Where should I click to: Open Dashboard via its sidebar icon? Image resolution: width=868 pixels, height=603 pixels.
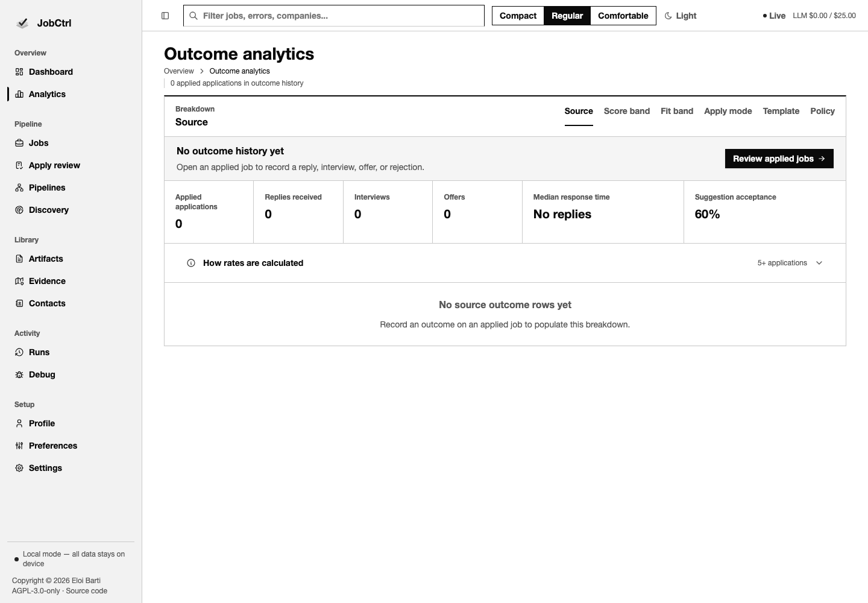(x=19, y=72)
